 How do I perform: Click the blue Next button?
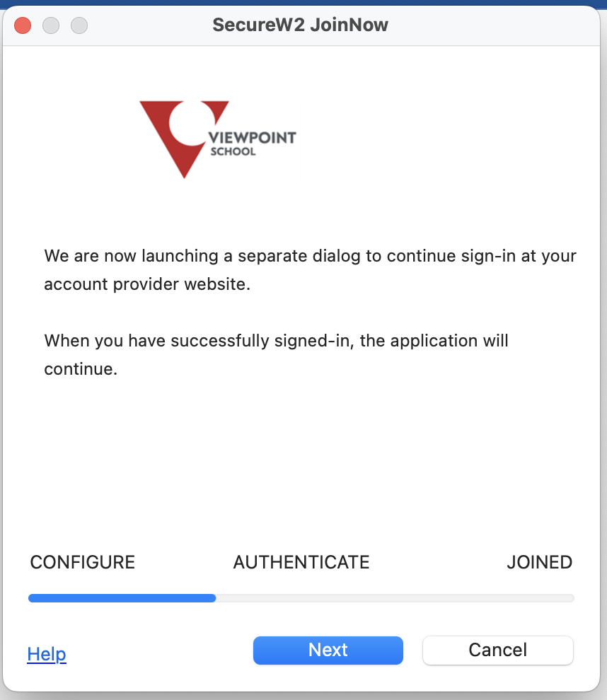328,650
